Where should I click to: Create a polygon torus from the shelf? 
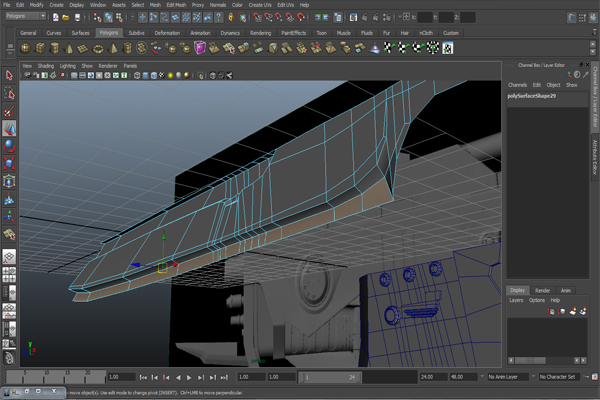click(x=98, y=48)
